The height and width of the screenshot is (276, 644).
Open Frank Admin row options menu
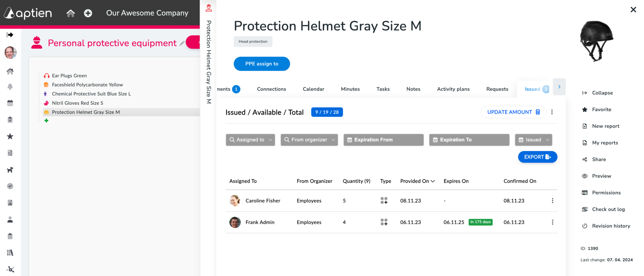552,222
